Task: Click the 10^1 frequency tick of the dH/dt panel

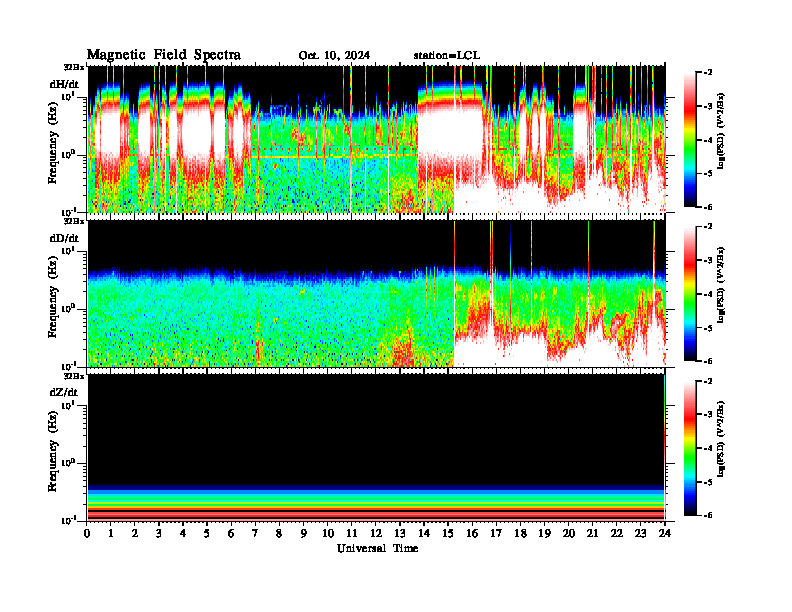Action: tap(68, 96)
